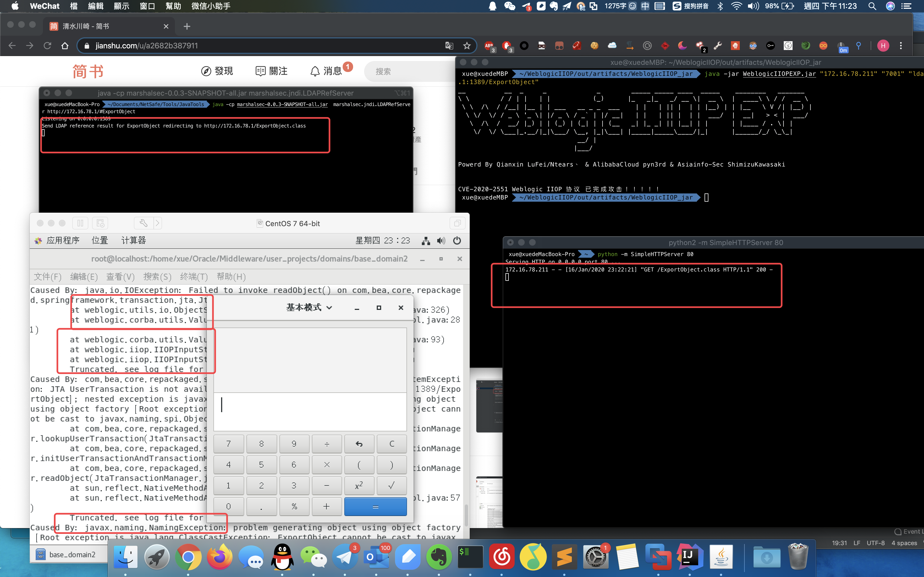Screen dimensions: 924x577
Task: Click the bookmark star in address bar
Action: tap(467, 46)
